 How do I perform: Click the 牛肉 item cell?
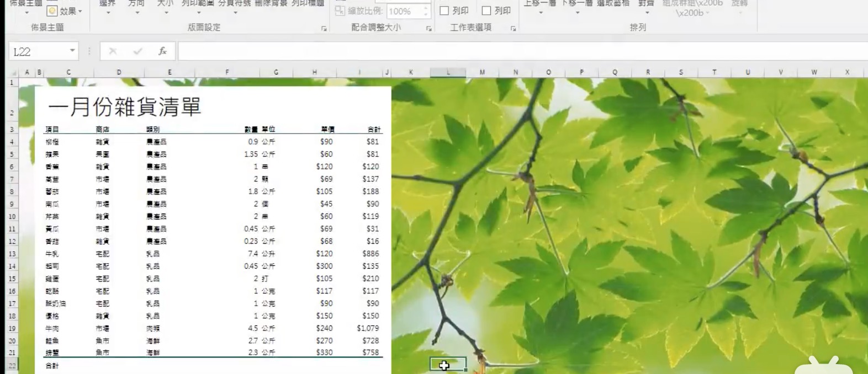(x=52, y=329)
